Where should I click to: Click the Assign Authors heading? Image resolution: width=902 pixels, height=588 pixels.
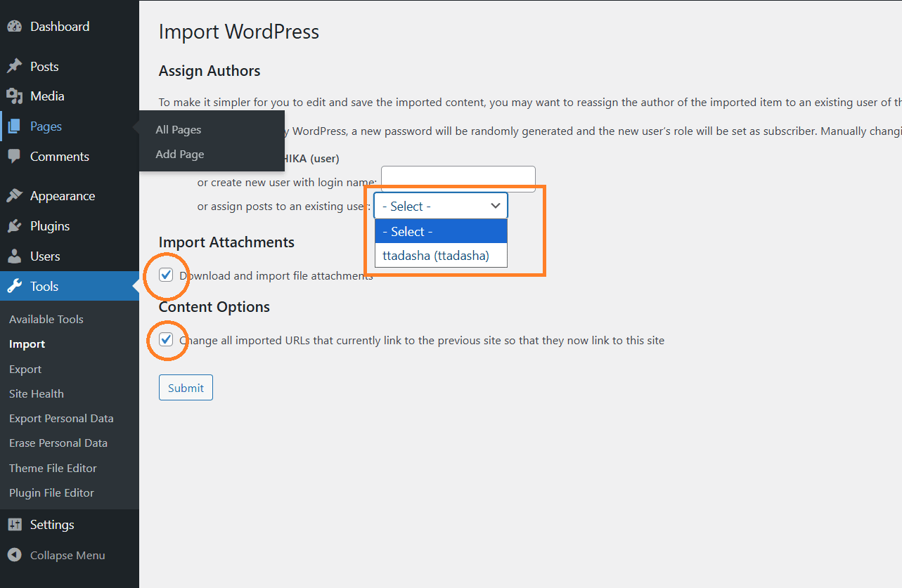click(x=210, y=71)
